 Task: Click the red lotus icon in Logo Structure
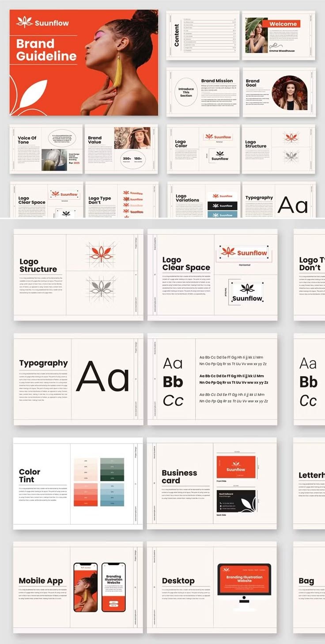tap(100, 253)
